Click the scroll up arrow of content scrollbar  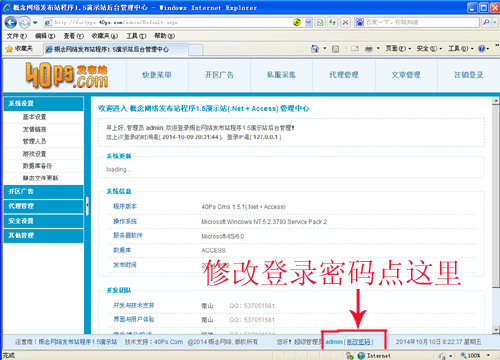tap(496, 100)
